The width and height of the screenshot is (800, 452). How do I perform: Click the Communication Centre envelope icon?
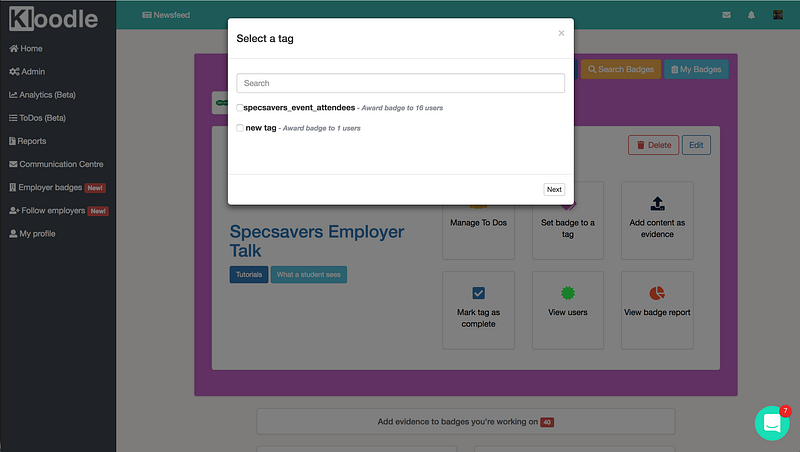(x=13, y=164)
